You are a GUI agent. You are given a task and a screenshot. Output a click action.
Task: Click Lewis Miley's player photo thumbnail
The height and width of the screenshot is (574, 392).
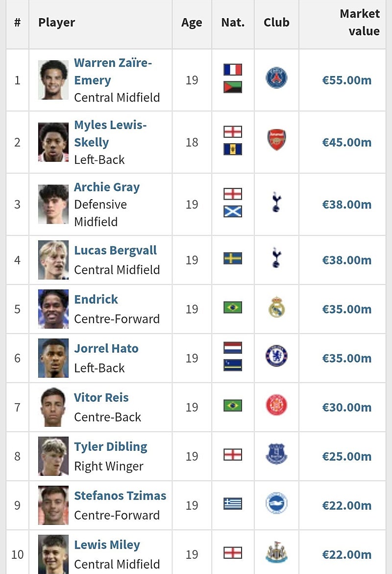click(x=53, y=553)
